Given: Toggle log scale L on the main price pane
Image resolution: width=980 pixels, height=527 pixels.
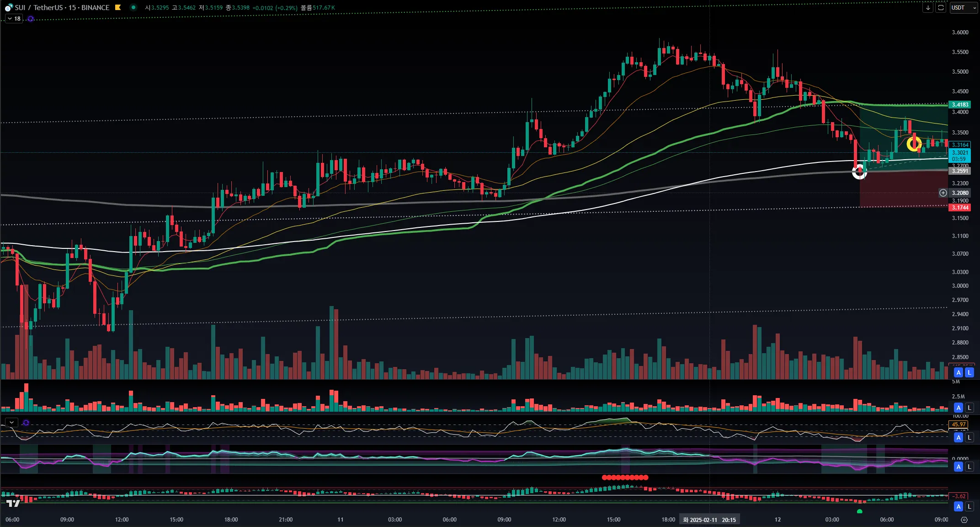Looking at the screenshot, I should pos(969,372).
